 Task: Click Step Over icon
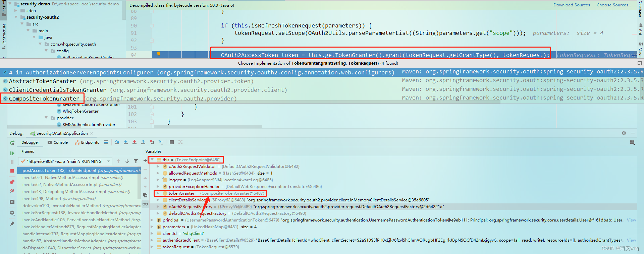tap(117, 142)
